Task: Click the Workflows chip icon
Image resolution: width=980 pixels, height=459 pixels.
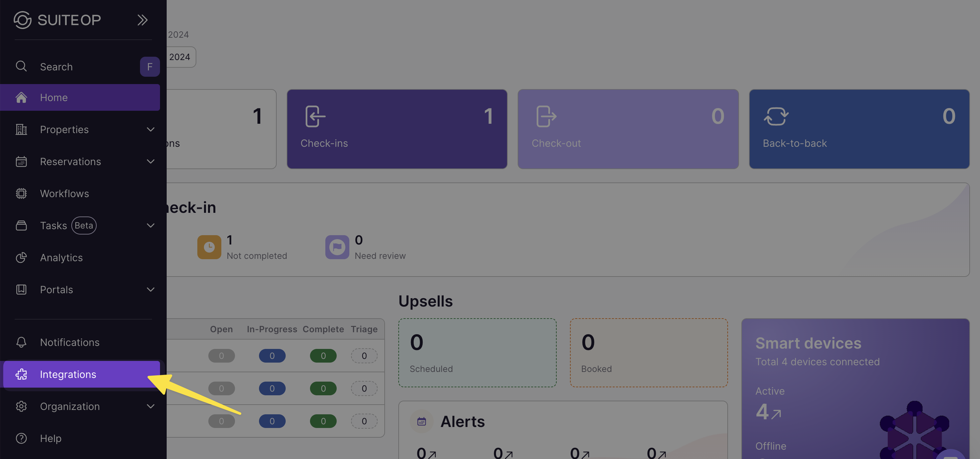Action: click(x=21, y=193)
